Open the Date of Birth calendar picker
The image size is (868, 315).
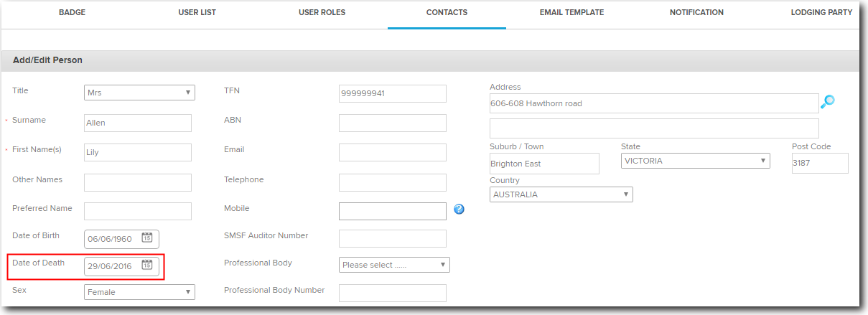pyautogui.click(x=147, y=238)
